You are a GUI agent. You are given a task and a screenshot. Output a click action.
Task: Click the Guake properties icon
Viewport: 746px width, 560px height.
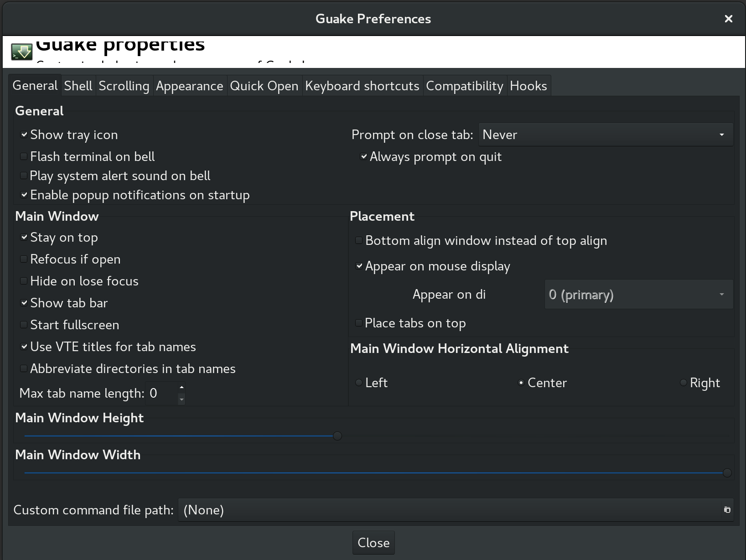(21, 51)
